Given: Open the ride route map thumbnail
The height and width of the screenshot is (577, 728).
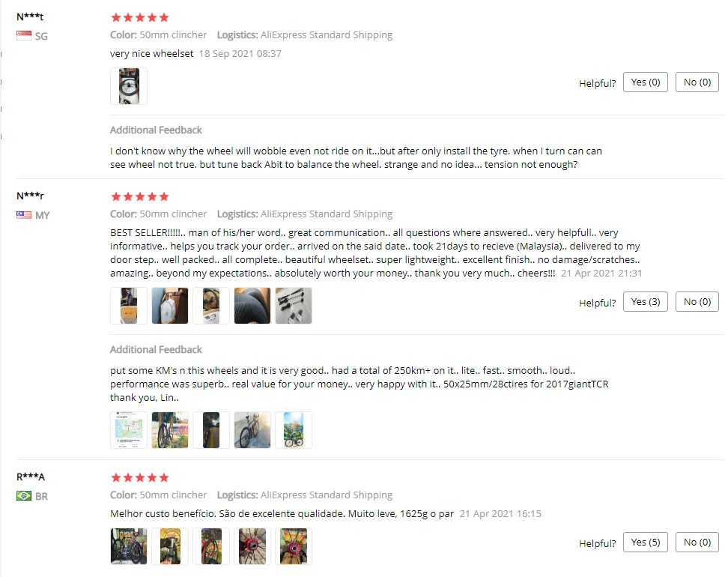Looking at the screenshot, I should 129,429.
